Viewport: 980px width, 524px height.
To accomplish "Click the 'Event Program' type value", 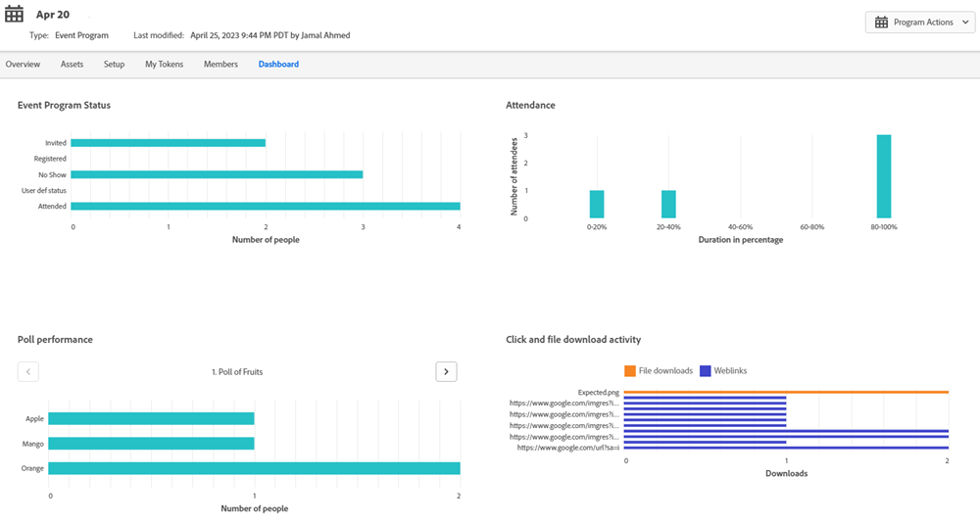I will tap(81, 35).
